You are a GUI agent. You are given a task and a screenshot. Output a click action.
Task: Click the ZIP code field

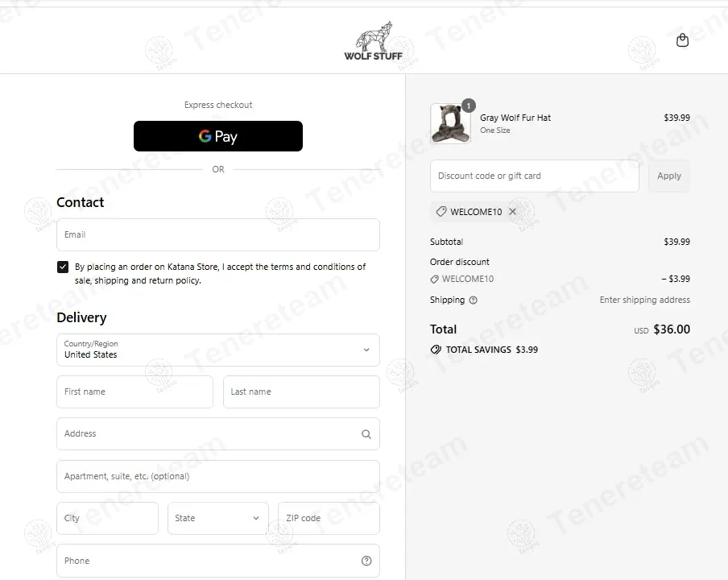point(329,518)
